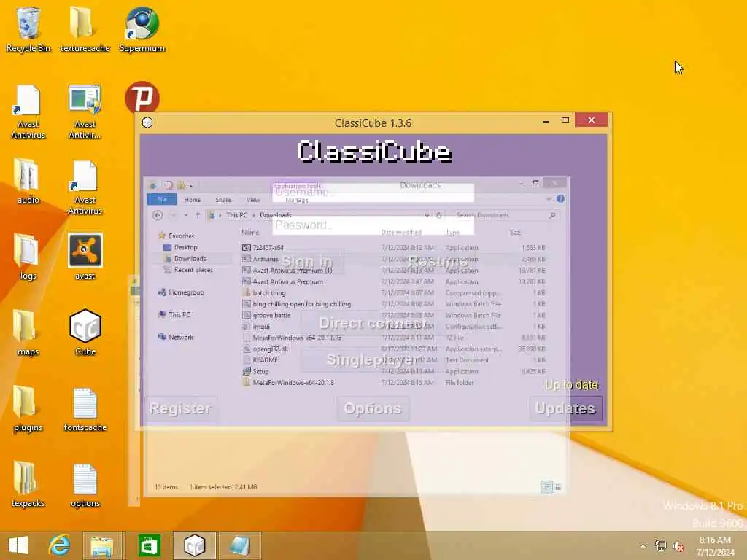
Task: Launch Internet Explorer from the taskbar
Action: (x=59, y=545)
